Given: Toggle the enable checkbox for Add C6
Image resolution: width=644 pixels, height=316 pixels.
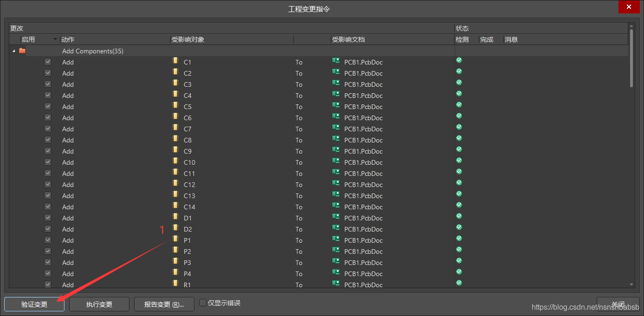Looking at the screenshot, I should [48, 117].
